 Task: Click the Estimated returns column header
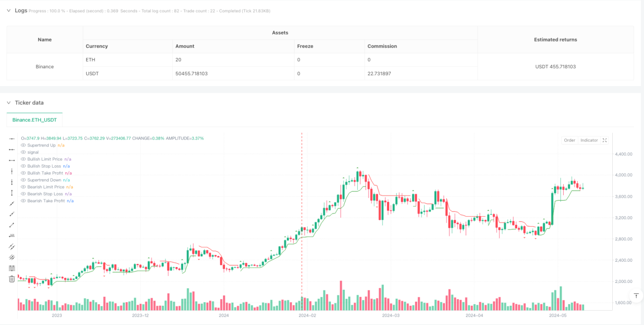(x=555, y=40)
